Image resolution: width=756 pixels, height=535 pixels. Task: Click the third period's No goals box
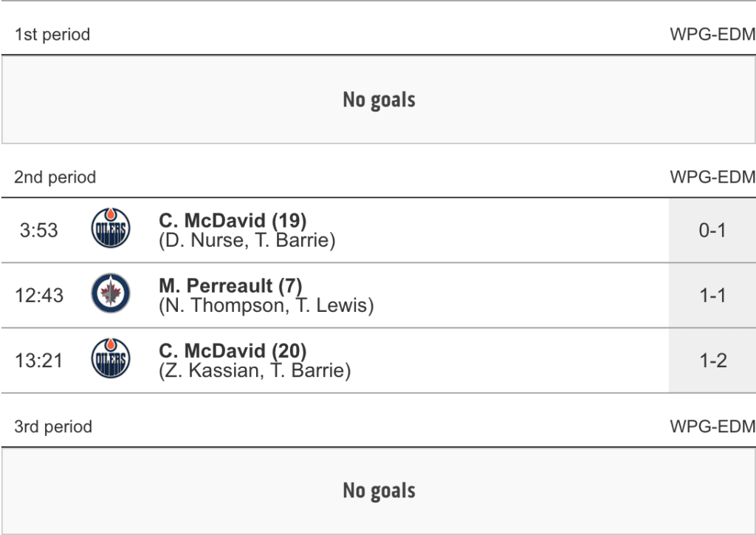(379, 491)
